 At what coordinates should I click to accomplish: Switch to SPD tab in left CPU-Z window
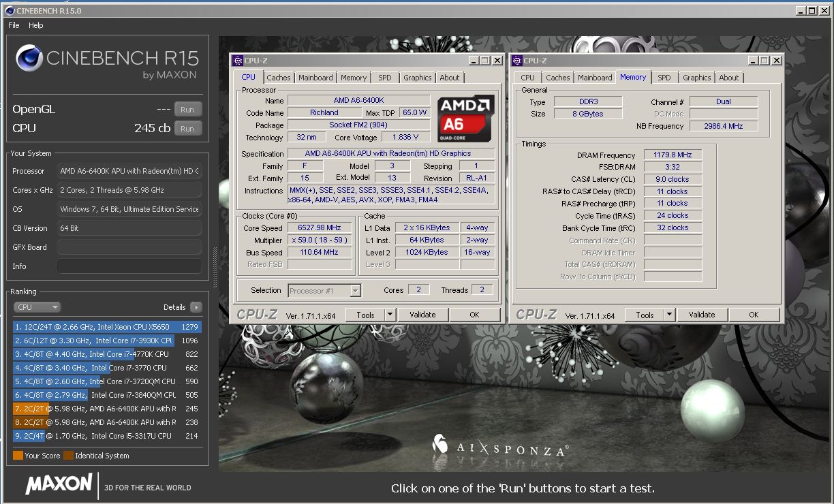(x=385, y=78)
